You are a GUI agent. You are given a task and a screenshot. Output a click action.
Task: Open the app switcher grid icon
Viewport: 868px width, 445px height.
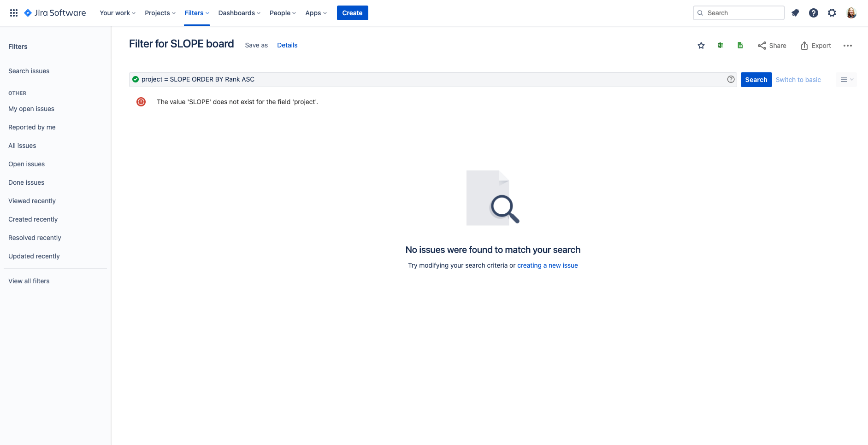pyautogui.click(x=14, y=13)
